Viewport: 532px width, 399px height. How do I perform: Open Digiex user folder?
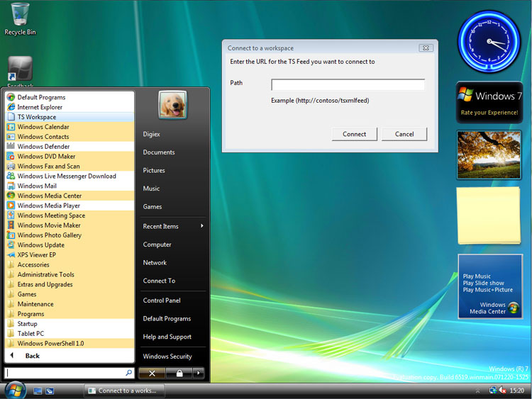pos(151,134)
